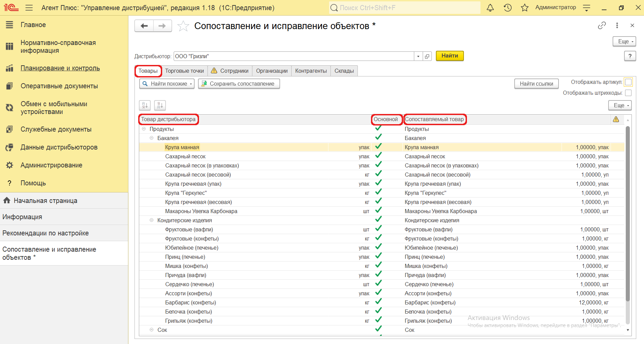Switch to Организации tab
The image size is (644, 344).
[x=272, y=71]
